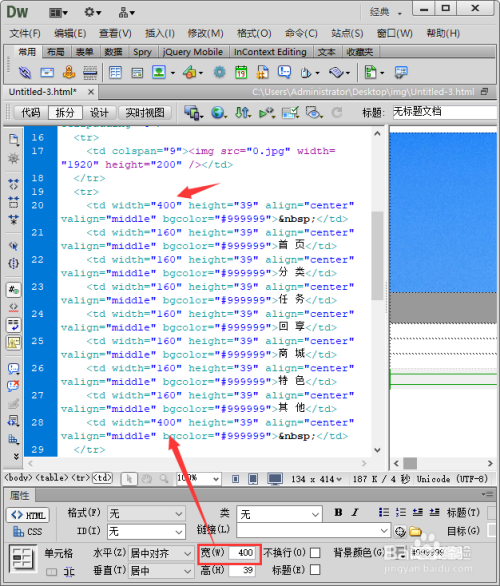Open Layout dropdown in title bar

[x=58, y=13]
